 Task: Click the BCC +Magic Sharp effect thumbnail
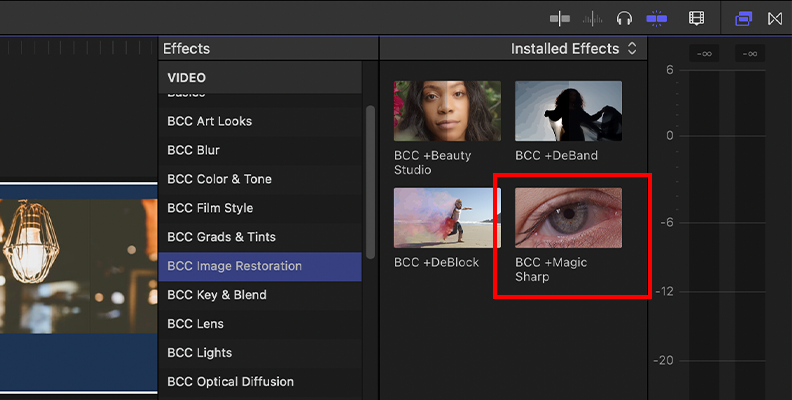568,218
